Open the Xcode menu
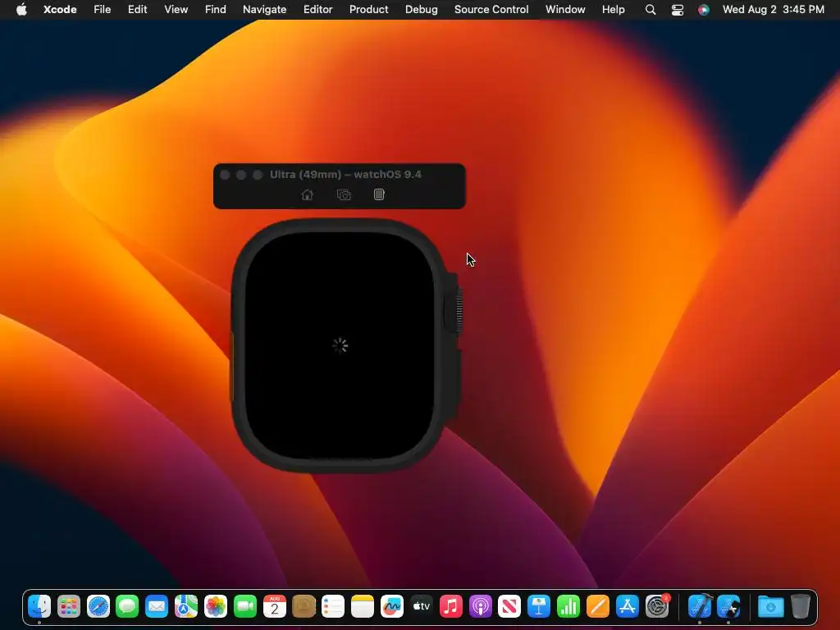 (60, 10)
